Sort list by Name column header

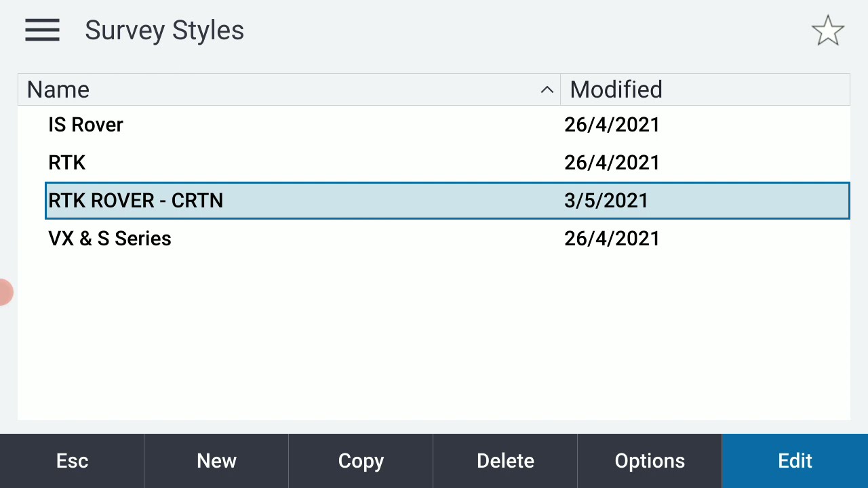coord(271,89)
